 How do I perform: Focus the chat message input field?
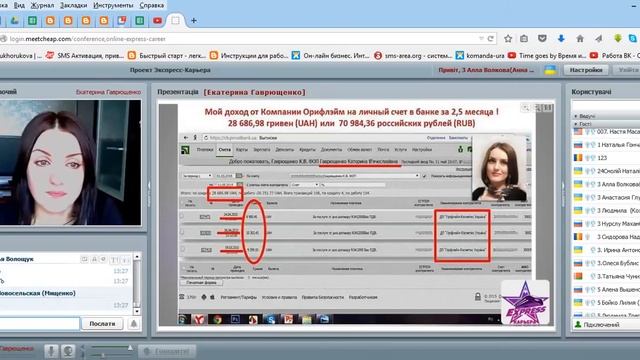pyautogui.click(x=39, y=324)
